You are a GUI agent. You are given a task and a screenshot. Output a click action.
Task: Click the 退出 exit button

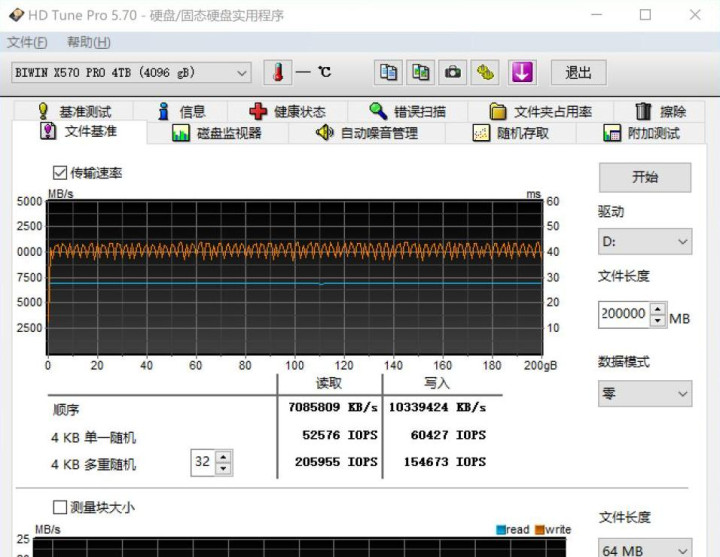[x=578, y=72]
